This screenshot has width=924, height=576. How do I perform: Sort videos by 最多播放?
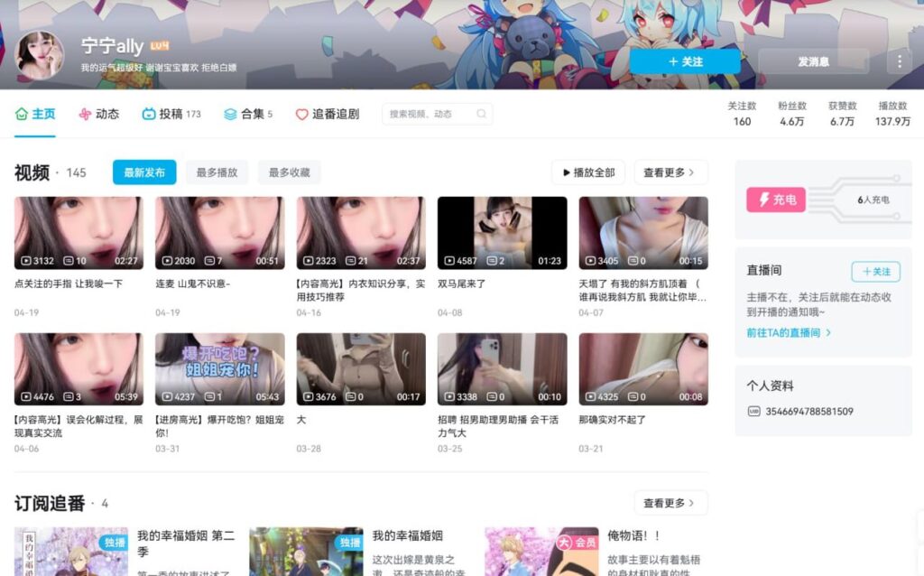(x=217, y=172)
